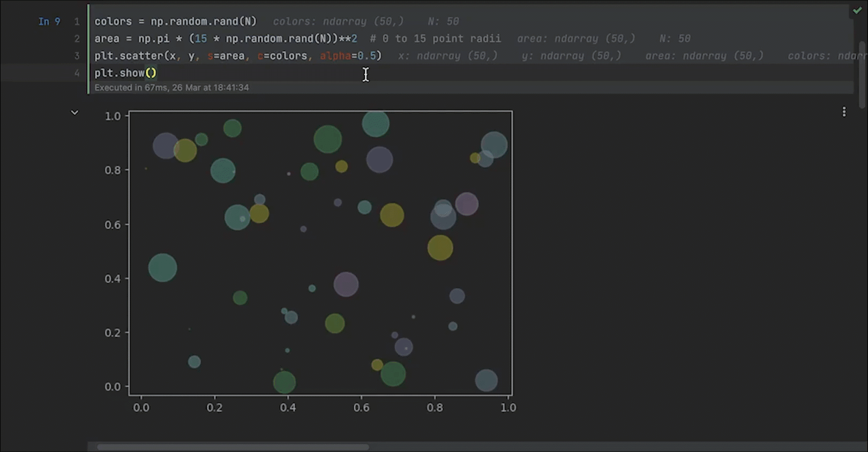Click the "In 9" cell execution label
This screenshot has height=452, width=868.
tap(49, 21)
